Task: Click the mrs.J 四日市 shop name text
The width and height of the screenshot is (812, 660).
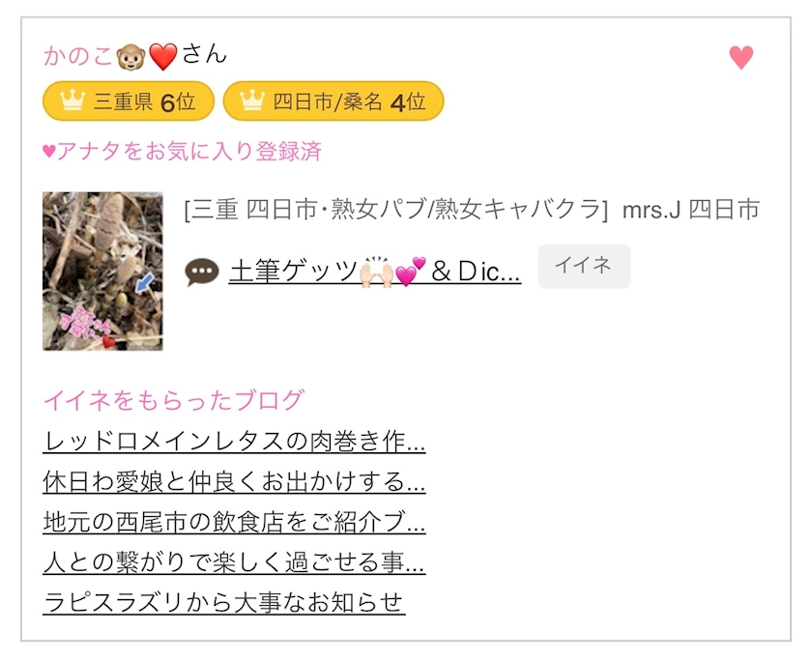Action: click(x=690, y=210)
